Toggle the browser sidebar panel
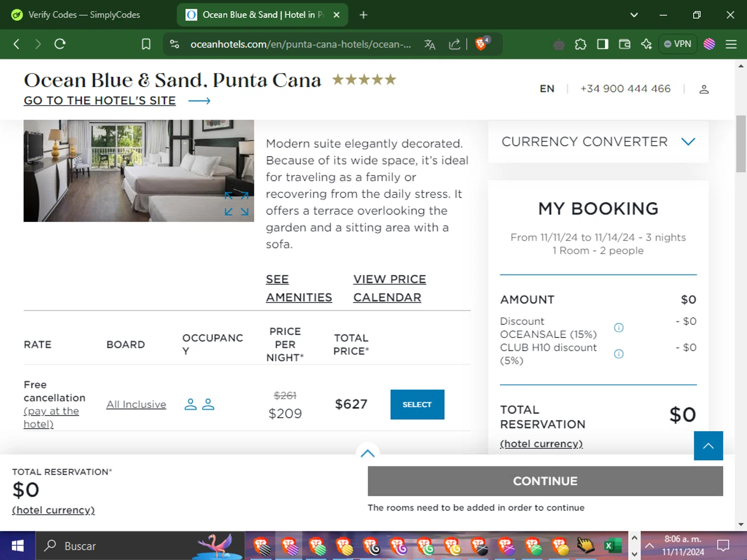Viewport: 747px width, 560px height. (x=603, y=44)
